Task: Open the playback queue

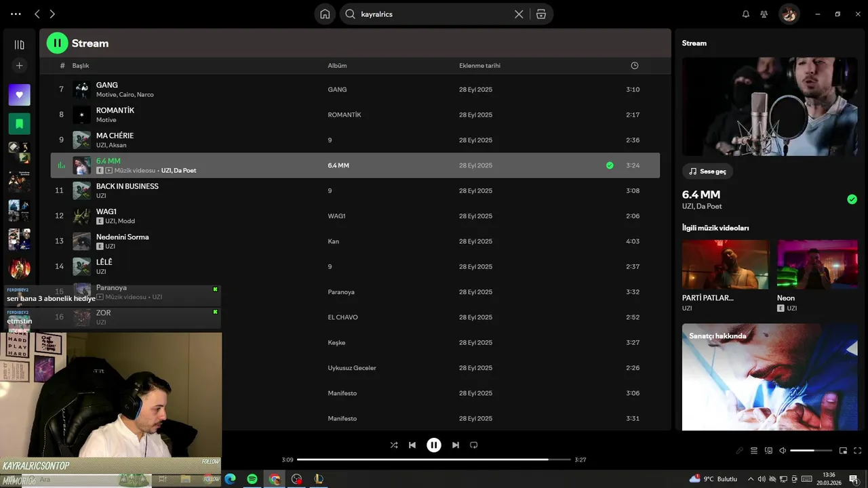Action: point(754,451)
